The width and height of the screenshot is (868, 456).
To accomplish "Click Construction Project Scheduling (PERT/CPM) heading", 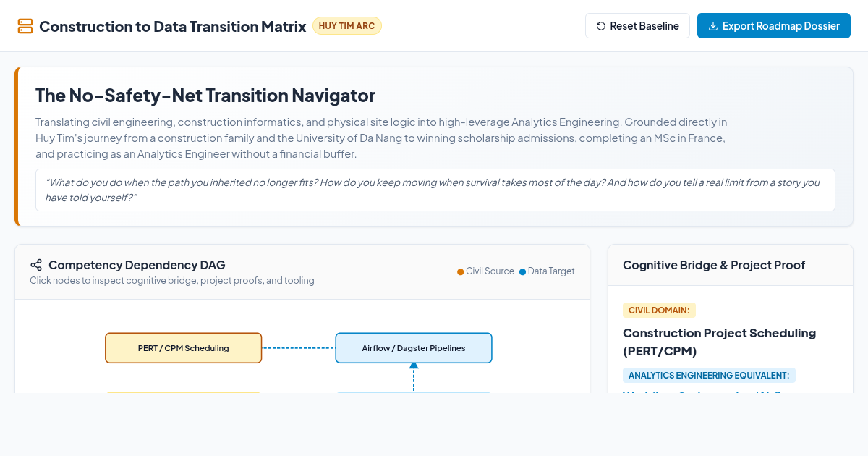I will [x=719, y=342].
